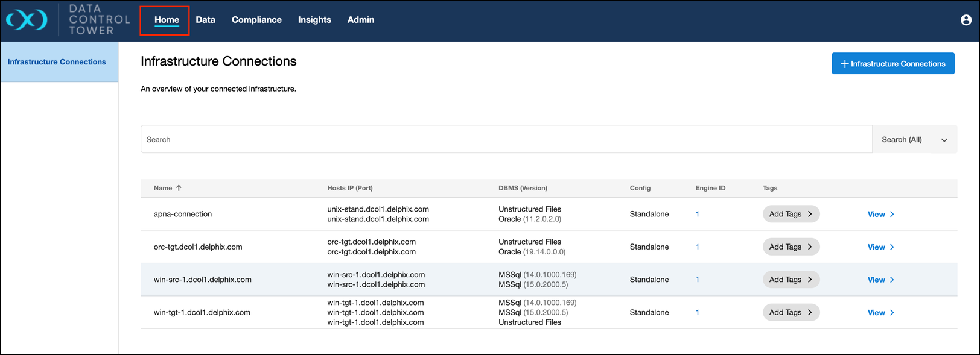Open the user profile account icon
This screenshot has width=980, height=355.
(966, 20)
